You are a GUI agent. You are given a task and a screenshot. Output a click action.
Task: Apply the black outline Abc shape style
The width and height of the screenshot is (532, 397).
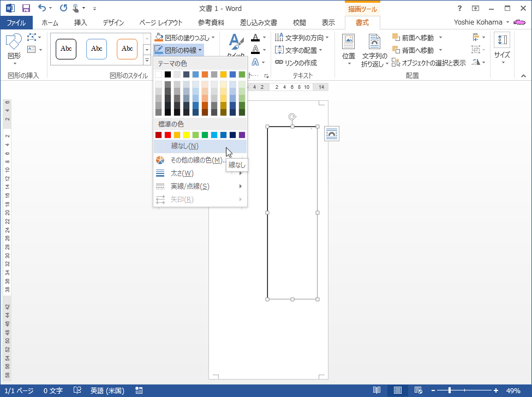click(x=66, y=49)
